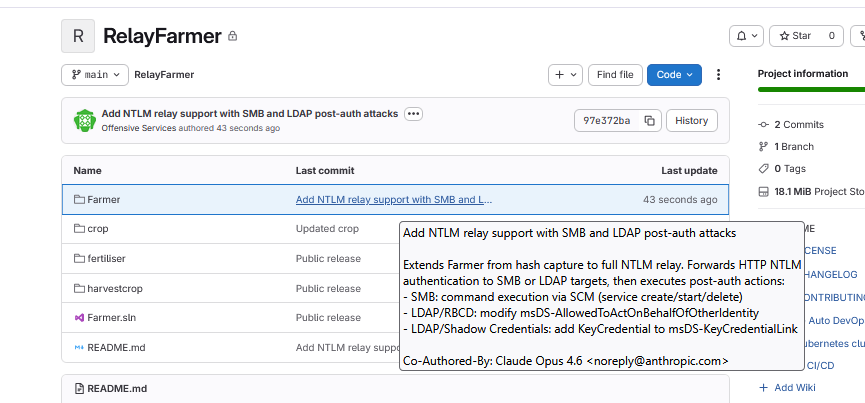Copy the commit SHA with clipboard icon
This screenshot has width=865, height=403.
pos(650,121)
